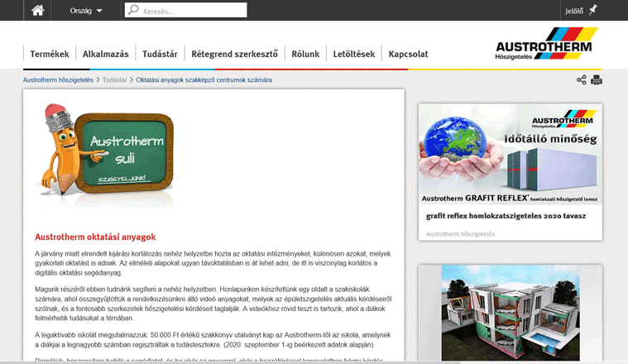The width and height of the screenshot is (628, 364).
Task: Follow Oktatási anyagok szakképző centrumok breadcrumb
Action: 204,80
